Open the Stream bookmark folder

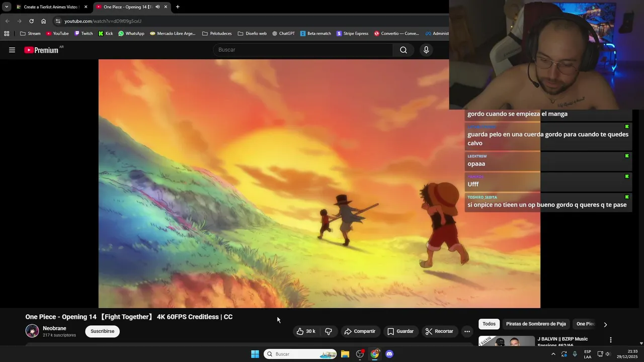point(30,34)
